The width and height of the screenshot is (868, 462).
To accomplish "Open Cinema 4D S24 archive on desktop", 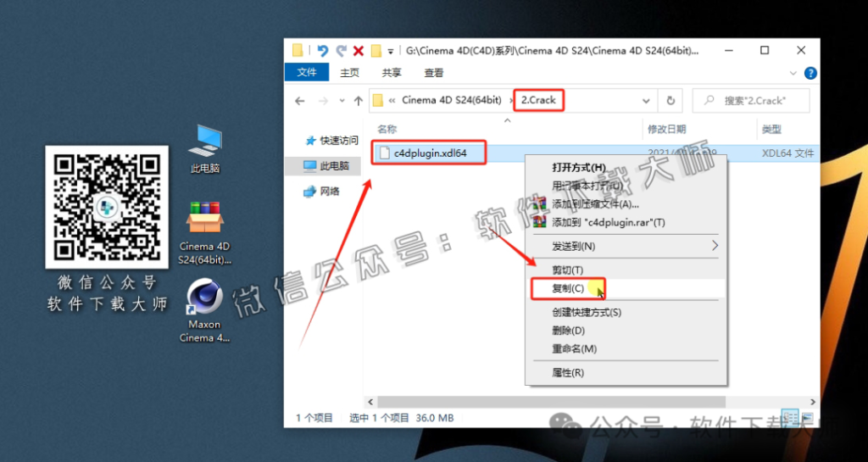I will point(204,220).
